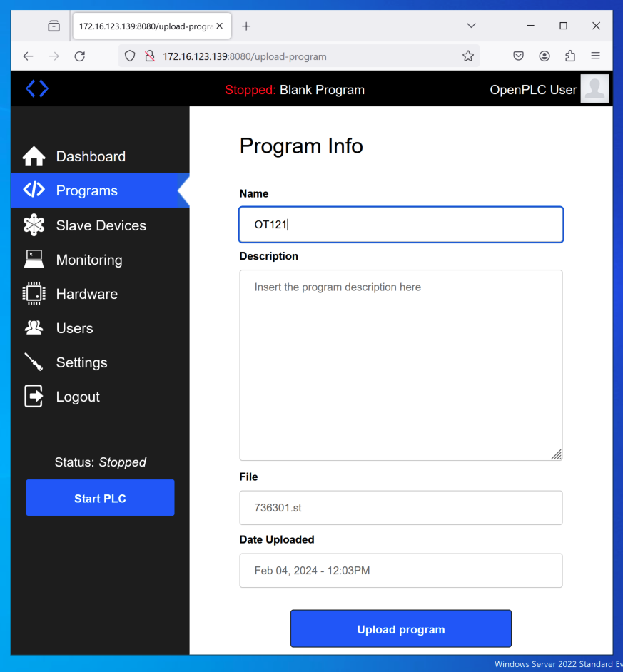
Task: Open the Dashboard home icon
Action: pos(34,156)
